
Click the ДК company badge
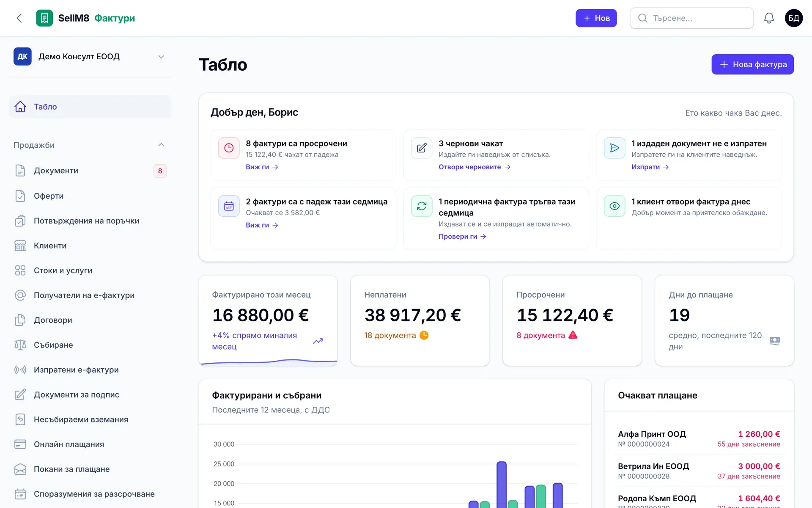click(x=22, y=56)
